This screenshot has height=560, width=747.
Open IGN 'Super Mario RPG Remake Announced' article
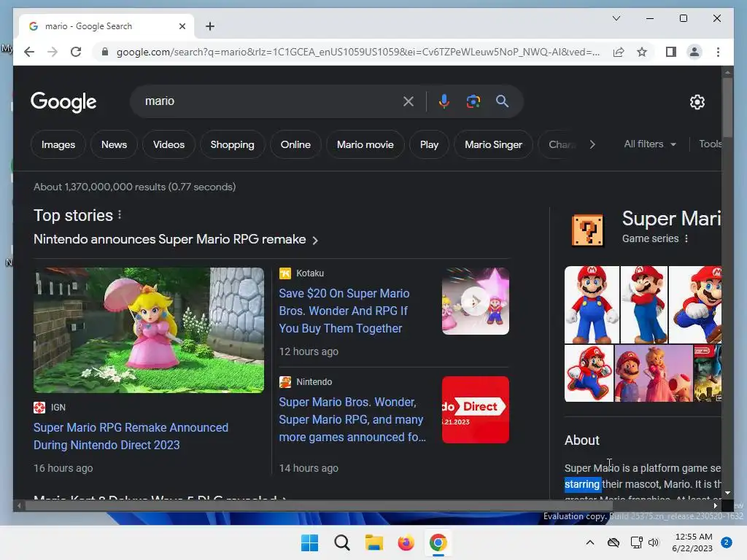click(x=131, y=436)
